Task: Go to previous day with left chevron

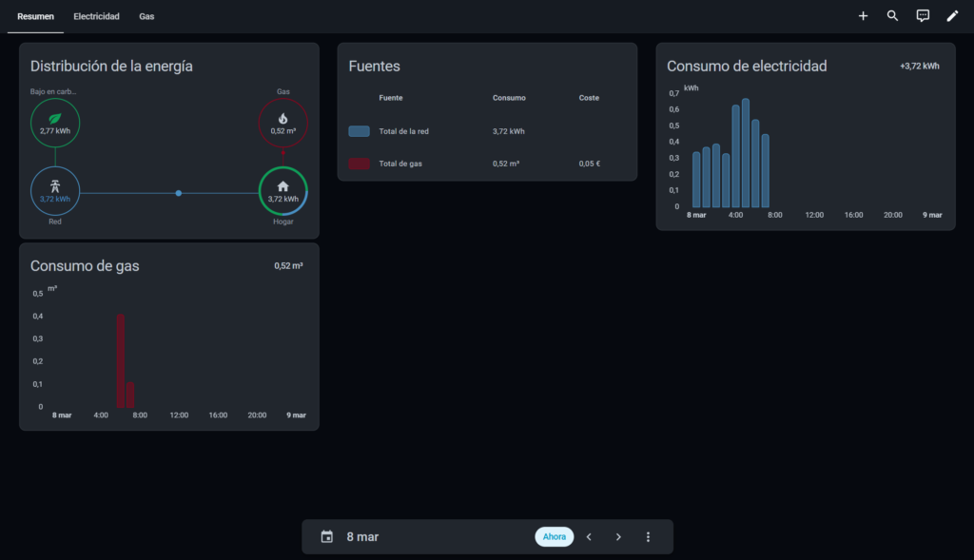Action: (589, 537)
